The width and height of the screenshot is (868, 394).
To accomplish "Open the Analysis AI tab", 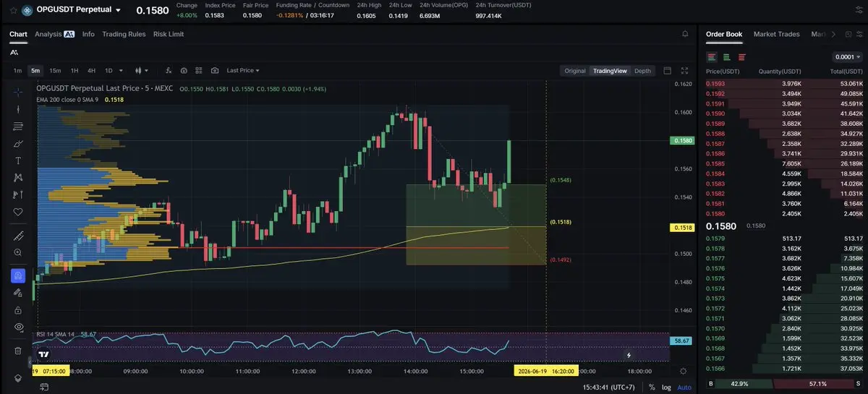I will click(x=54, y=34).
